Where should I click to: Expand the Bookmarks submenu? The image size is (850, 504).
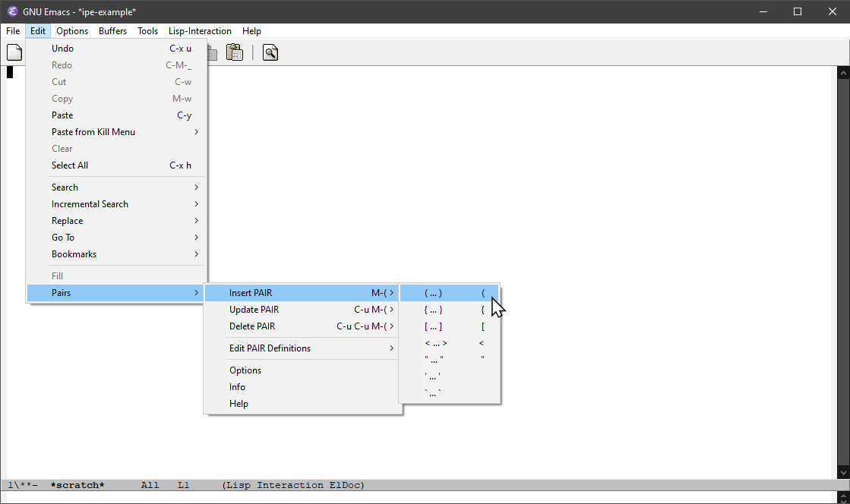pos(116,254)
